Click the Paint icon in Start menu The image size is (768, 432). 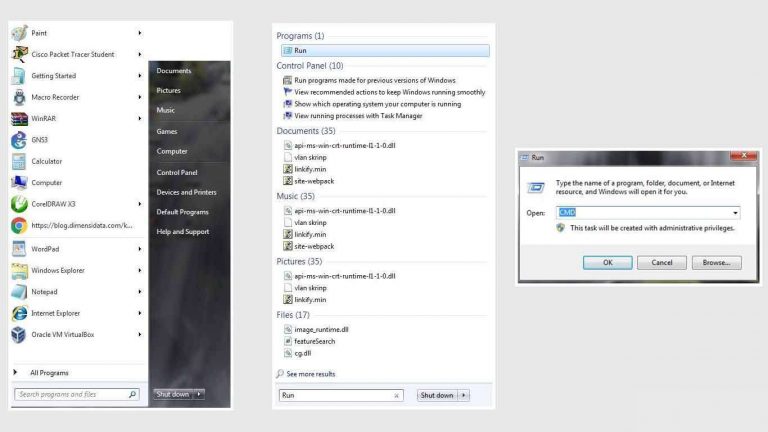pos(19,33)
